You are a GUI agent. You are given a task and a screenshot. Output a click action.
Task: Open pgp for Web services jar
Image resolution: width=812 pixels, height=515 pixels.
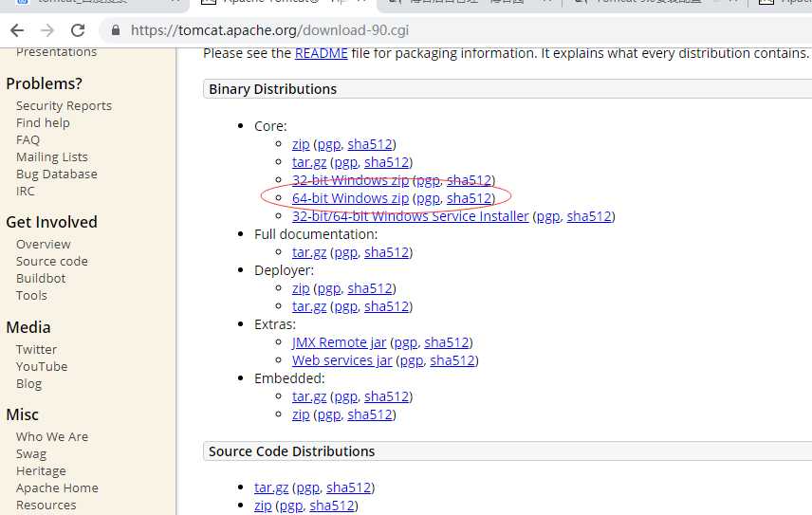coord(412,360)
